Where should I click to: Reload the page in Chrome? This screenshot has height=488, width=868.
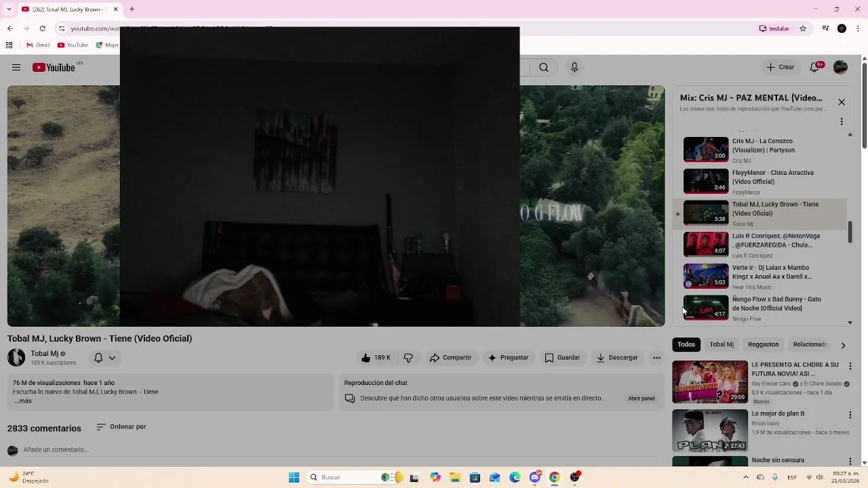click(42, 28)
